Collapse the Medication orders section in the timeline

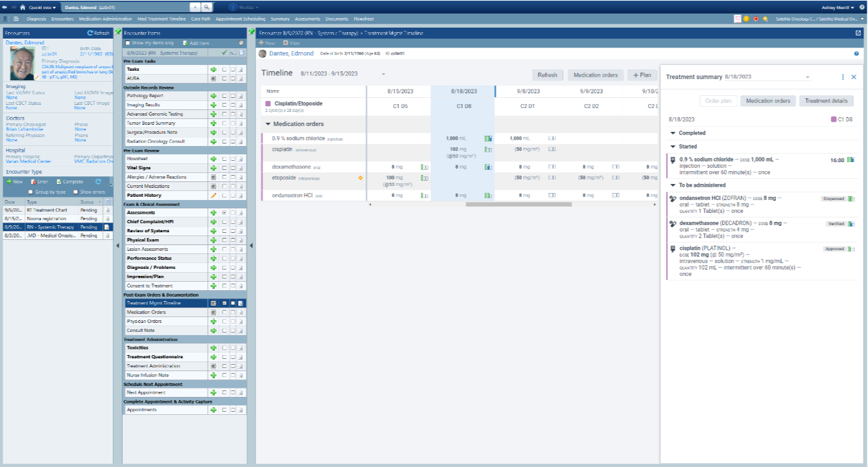pos(268,124)
